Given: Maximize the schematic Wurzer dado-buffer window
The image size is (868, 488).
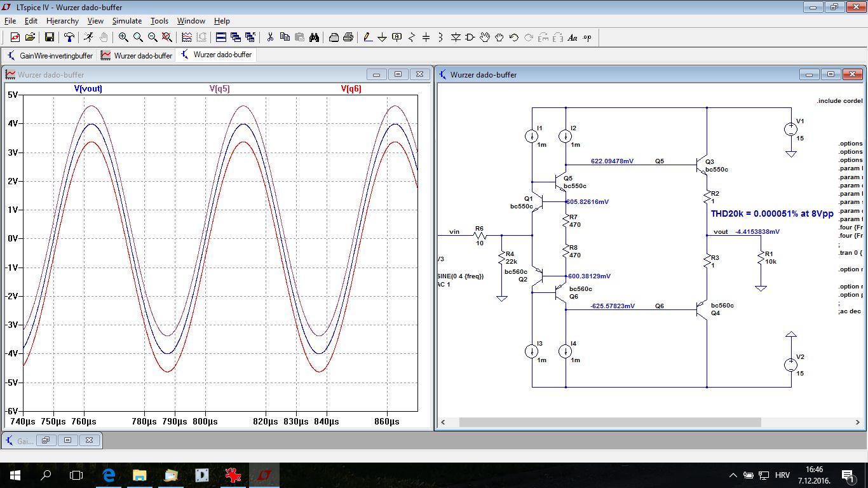Looking at the screenshot, I should (x=831, y=74).
